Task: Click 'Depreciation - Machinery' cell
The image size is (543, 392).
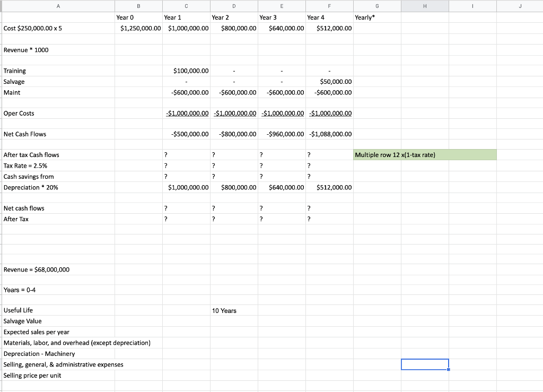Action: (58, 354)
